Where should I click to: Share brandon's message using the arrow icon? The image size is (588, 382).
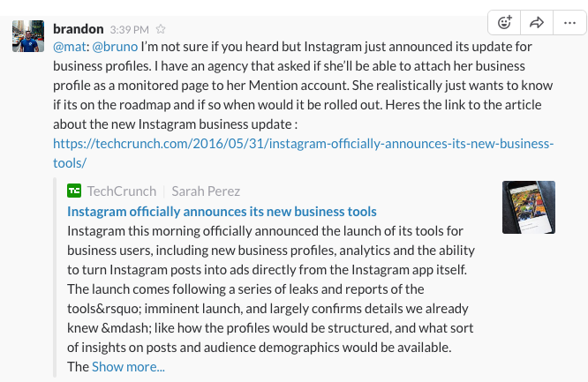pos(537,23)
